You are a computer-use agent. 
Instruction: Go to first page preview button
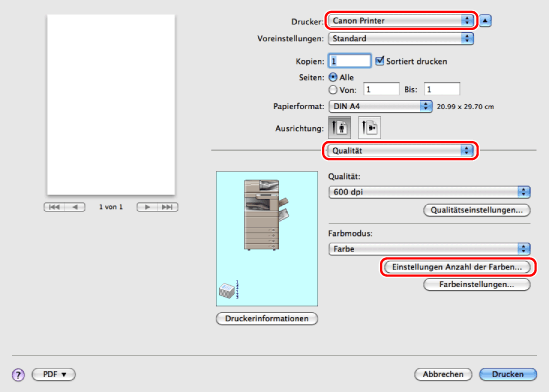point(54,207)
